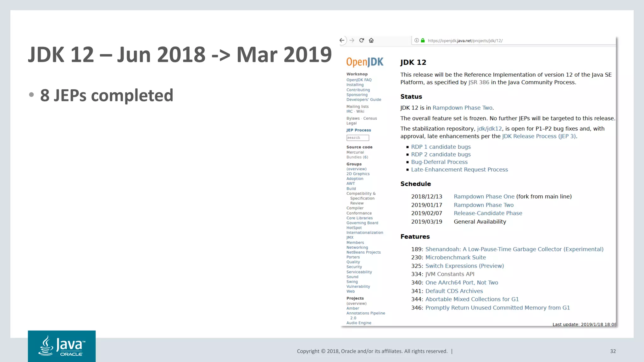Open Microbenchmark Suite JEP link
Image resolution: width=644 pixels, height=362 pixels.
pos(455,257)
